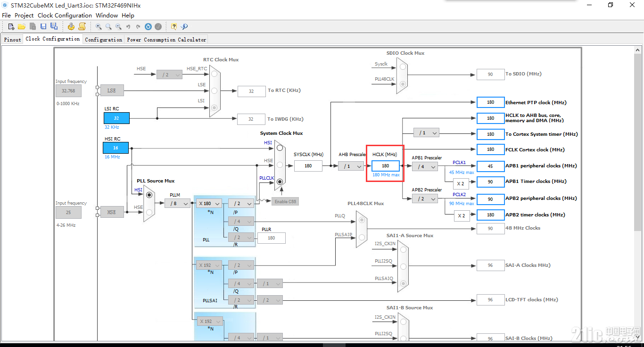Click the Open Project folder icon

22,26
